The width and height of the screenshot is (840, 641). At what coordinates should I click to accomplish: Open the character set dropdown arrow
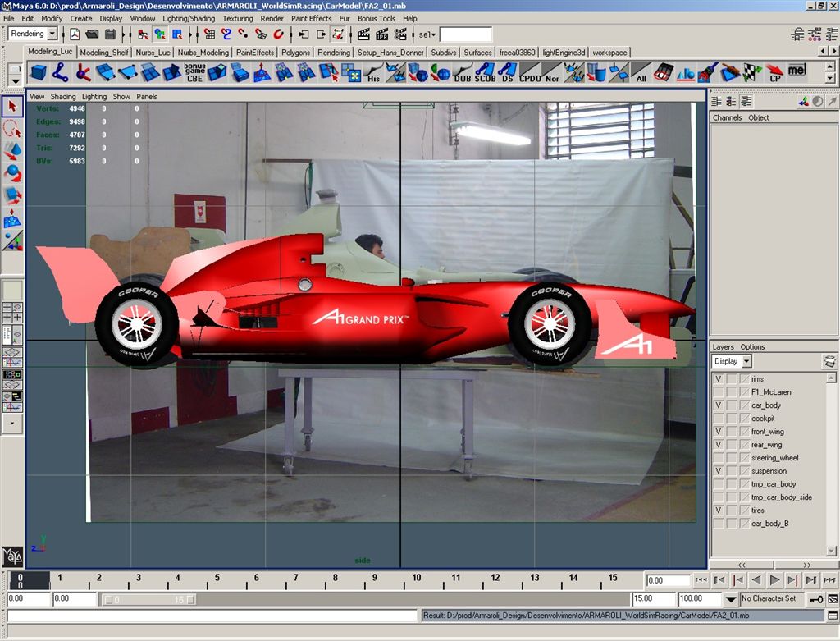(x=731, y=598)
